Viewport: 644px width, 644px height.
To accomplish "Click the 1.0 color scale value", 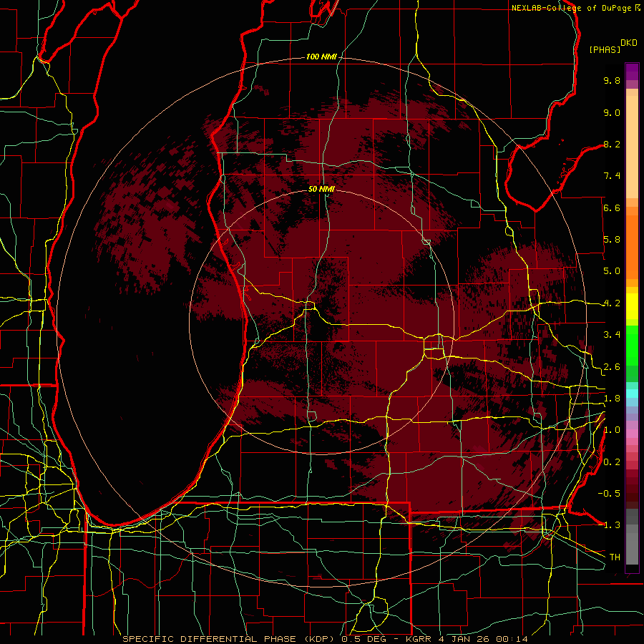I will click(x=612, y=430).
